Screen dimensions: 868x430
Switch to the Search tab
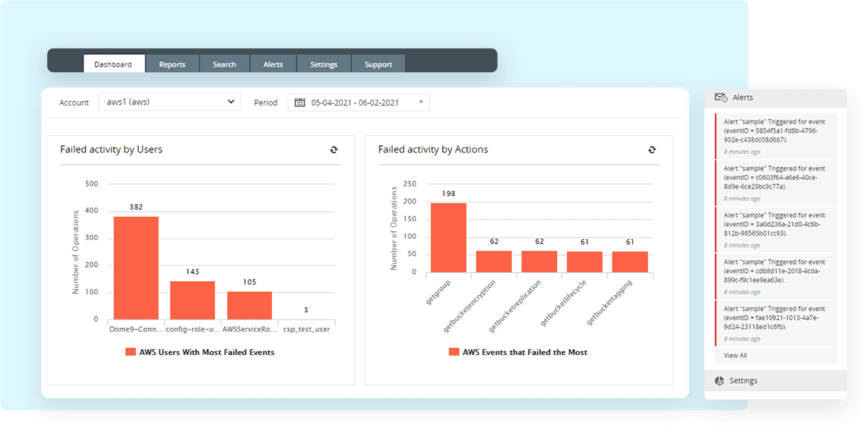224,64
